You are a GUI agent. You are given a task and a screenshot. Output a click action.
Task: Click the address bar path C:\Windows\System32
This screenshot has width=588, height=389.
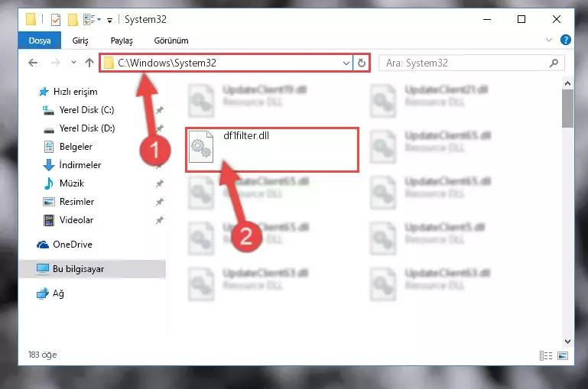(x=167, y=63)
